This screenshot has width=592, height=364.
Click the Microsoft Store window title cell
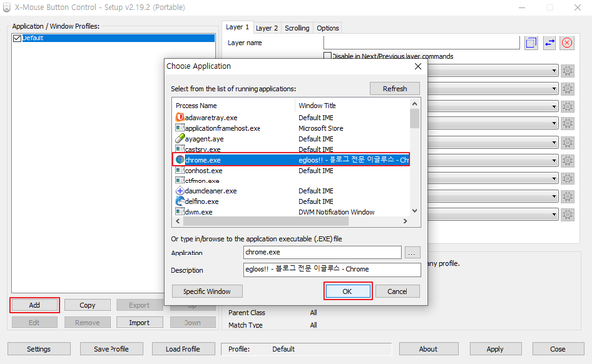click(x=321, y=128)
